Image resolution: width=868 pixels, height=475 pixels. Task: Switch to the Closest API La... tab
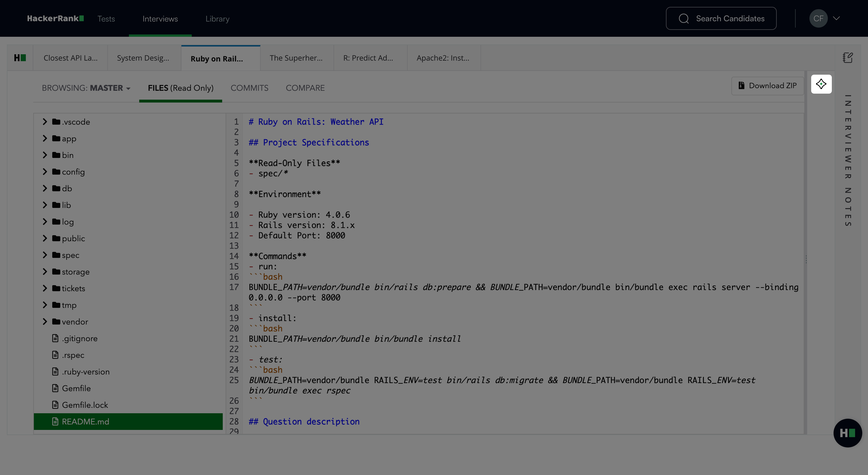(70, 58)
